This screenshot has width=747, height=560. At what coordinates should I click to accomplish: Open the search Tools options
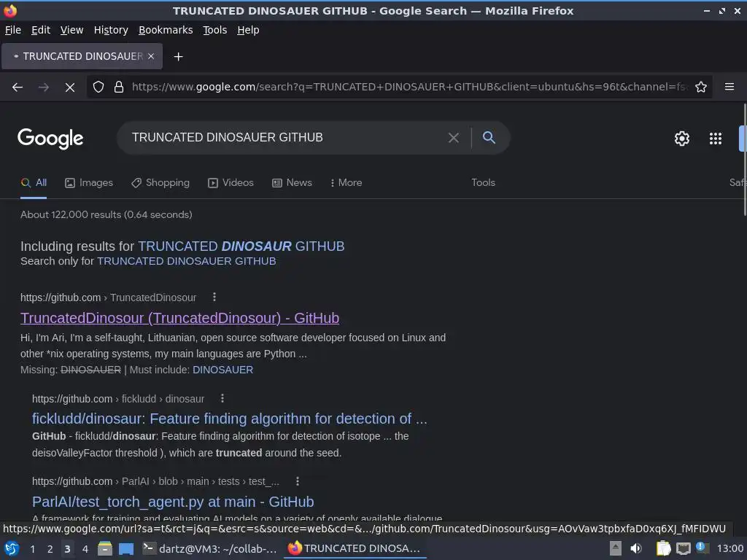483,183
